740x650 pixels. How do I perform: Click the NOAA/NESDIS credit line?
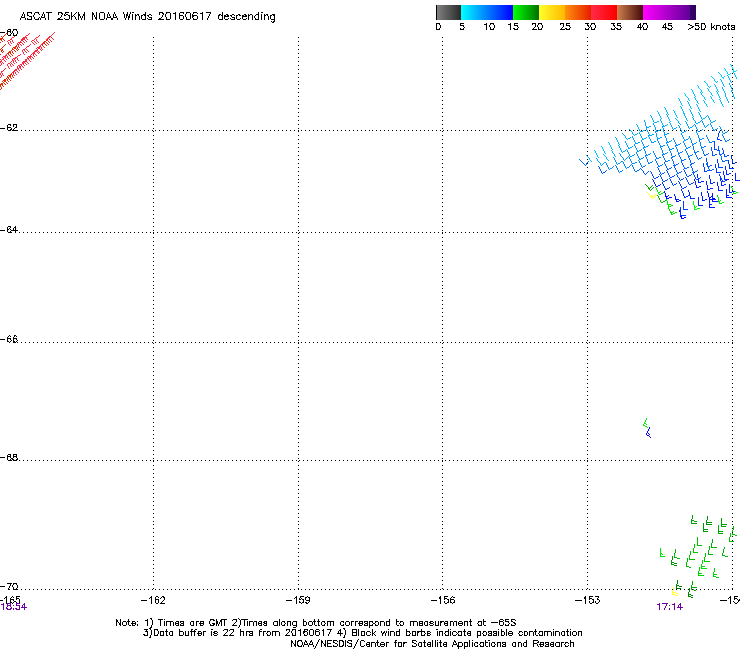(432, 644)
